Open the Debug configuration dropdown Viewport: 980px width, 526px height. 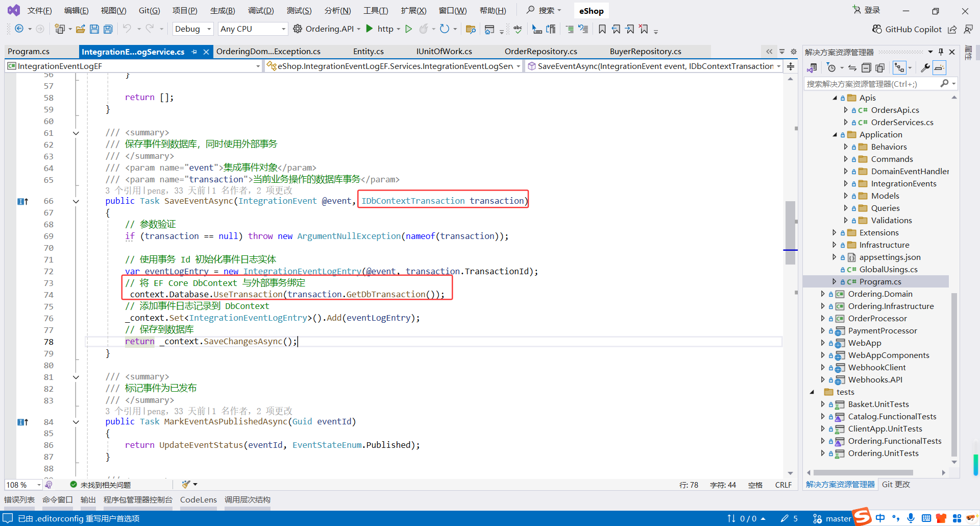[x=192, y=29]
